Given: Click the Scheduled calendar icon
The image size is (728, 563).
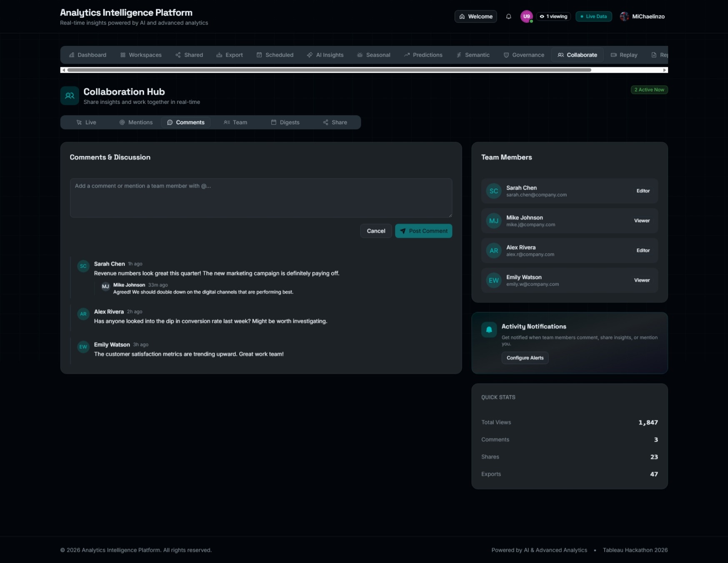Looking at the screenshot, I should point(259,55).
